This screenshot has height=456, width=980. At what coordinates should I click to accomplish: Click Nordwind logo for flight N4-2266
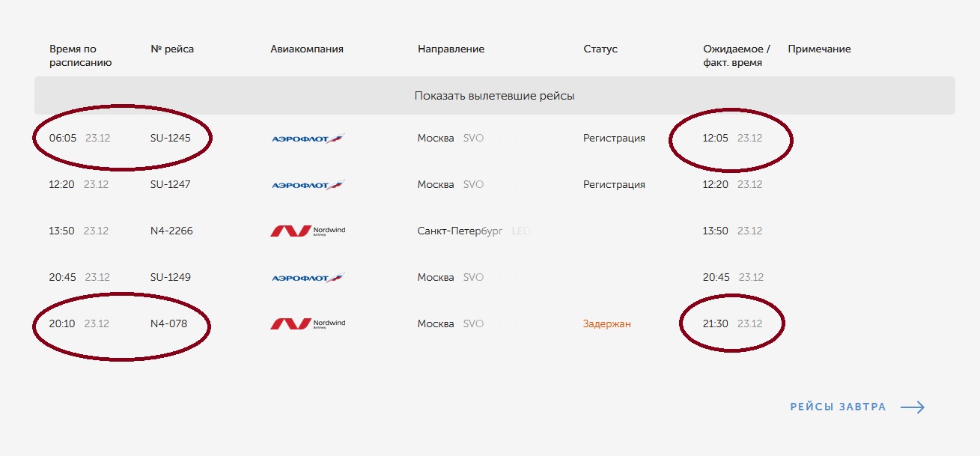pyautogui.click(x=308, y=231)
